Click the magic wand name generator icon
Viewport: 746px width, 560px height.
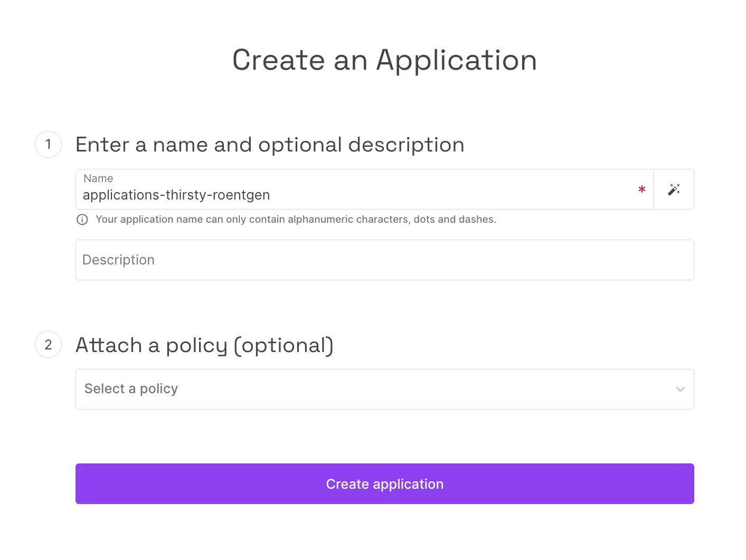tap(674, 189)
